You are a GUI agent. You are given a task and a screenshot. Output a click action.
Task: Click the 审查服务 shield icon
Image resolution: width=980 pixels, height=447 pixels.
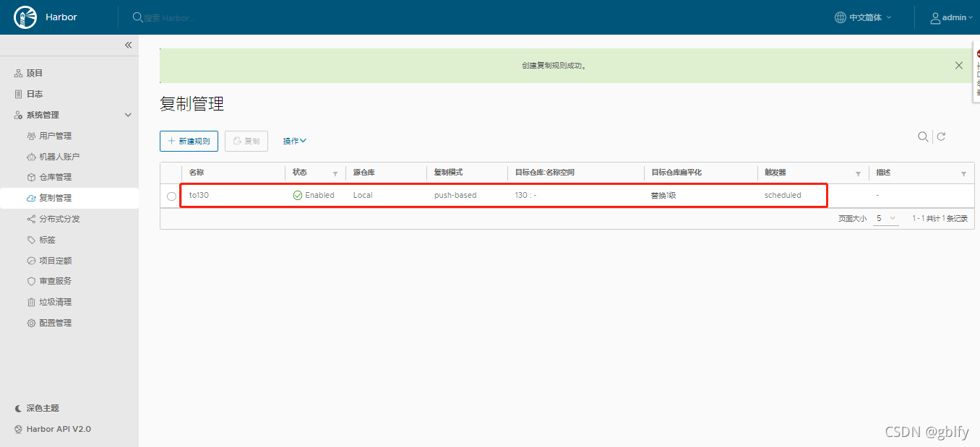tap(31, 281)
